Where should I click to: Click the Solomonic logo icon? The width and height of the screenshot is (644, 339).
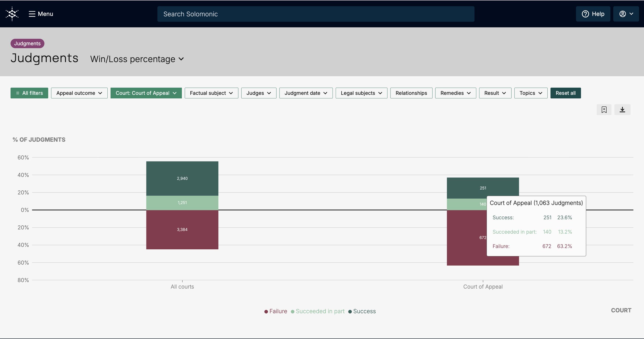click(x=12, y=14)
